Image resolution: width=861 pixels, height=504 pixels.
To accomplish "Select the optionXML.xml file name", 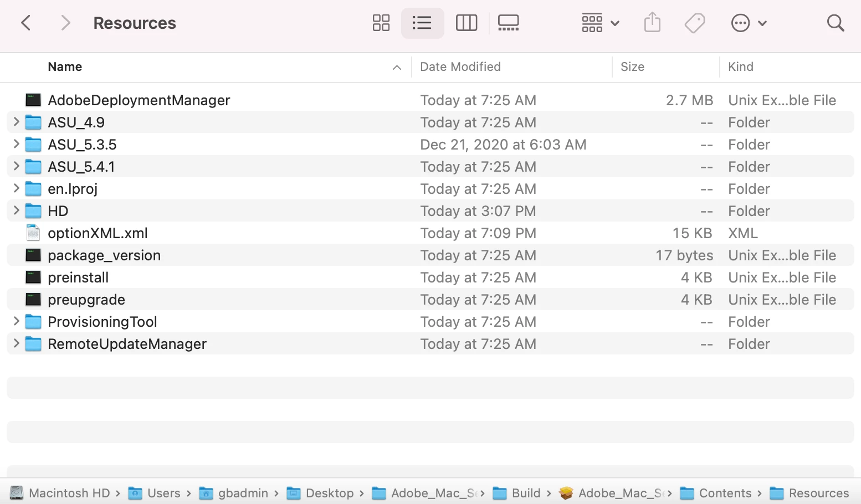I will 98,233.
